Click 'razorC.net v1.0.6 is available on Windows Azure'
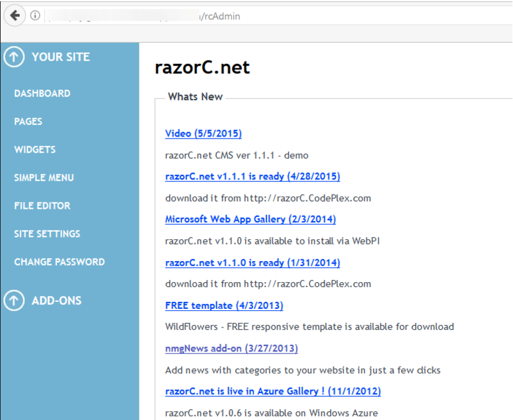Viewport: 513px width, 420px height. click(x=272, y=413)
